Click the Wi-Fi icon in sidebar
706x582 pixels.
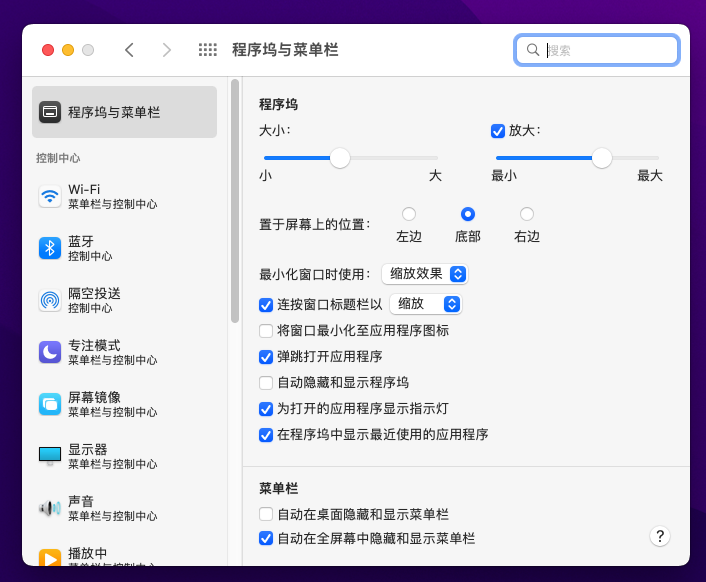[50, 196]
